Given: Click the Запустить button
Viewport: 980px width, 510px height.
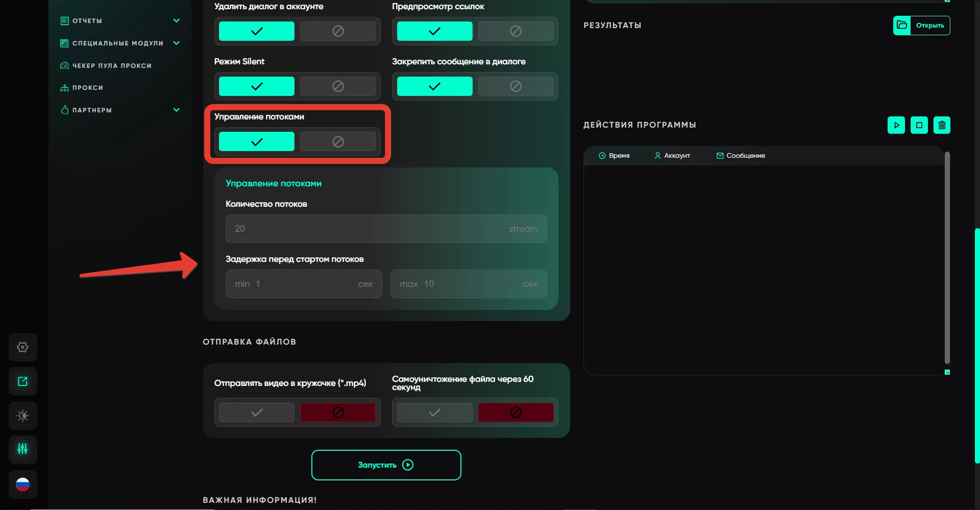Looking at the screenshot, I should [x=386, y=465].
